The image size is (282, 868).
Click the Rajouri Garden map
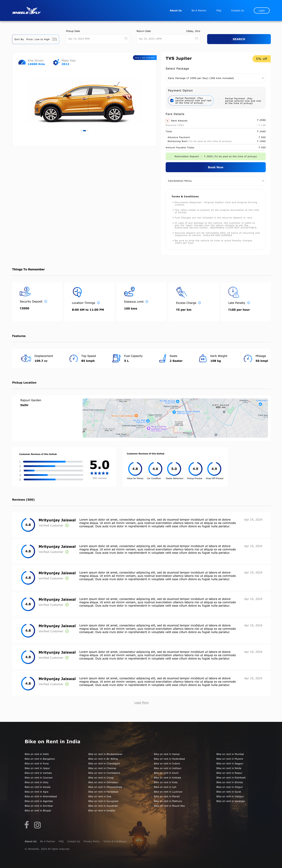(x=175, y=418)
